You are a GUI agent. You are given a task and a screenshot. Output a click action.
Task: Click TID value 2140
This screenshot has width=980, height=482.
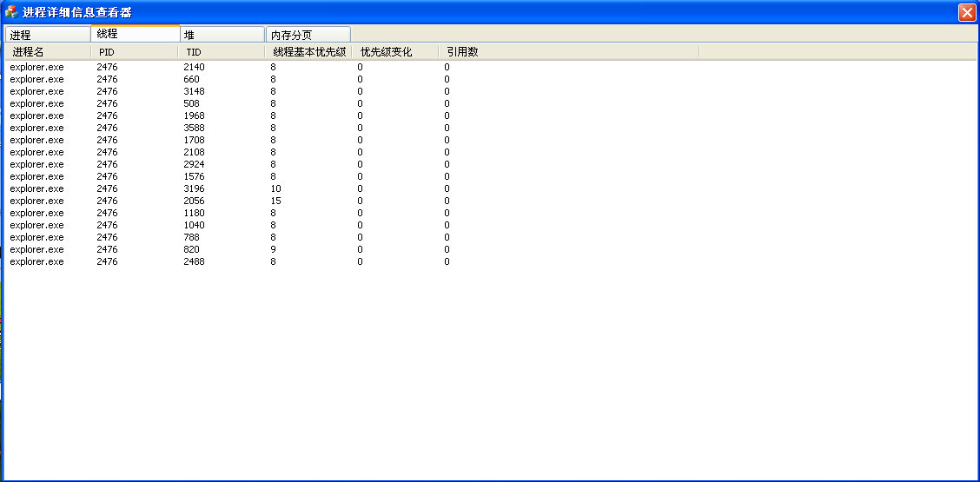coord(195,67)
